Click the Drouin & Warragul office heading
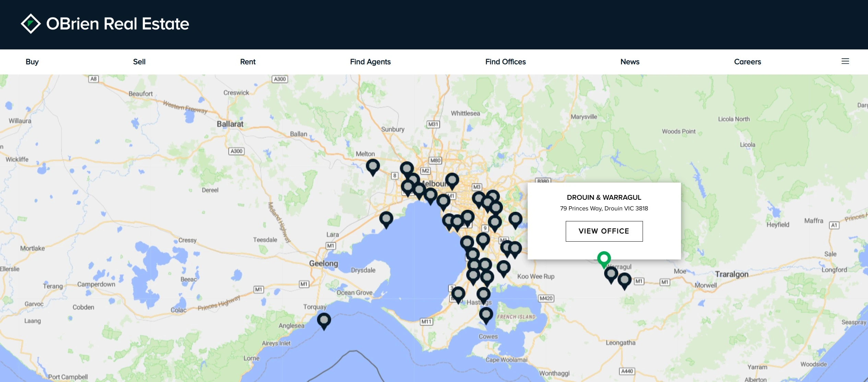This screenshot has width=868, height=382. coord(603,197)
